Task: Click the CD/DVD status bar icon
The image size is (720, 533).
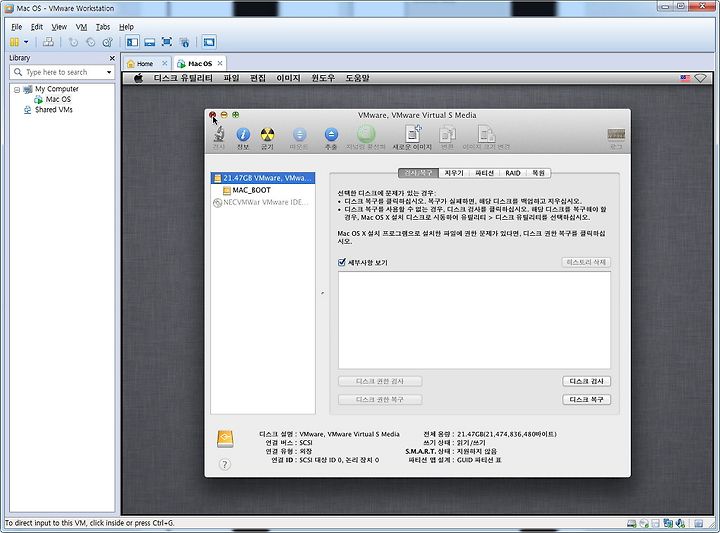Action: pos(644,523)
